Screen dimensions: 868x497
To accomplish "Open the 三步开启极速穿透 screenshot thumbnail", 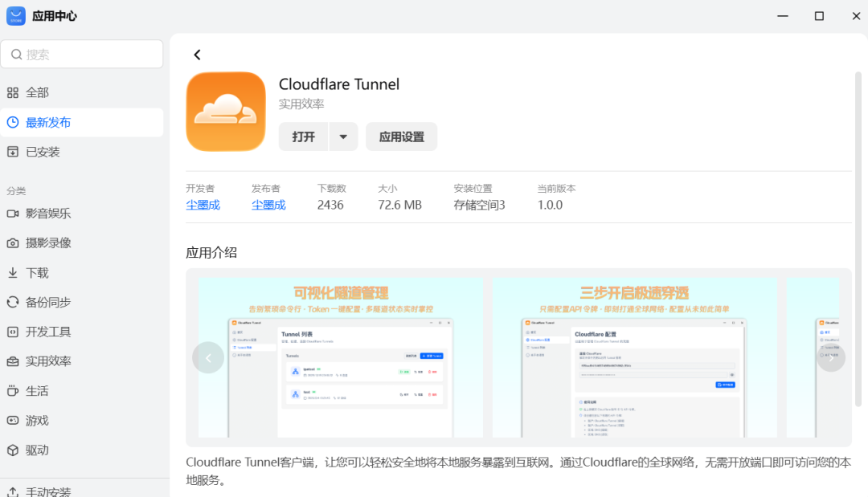I will [x=634, y=358].
